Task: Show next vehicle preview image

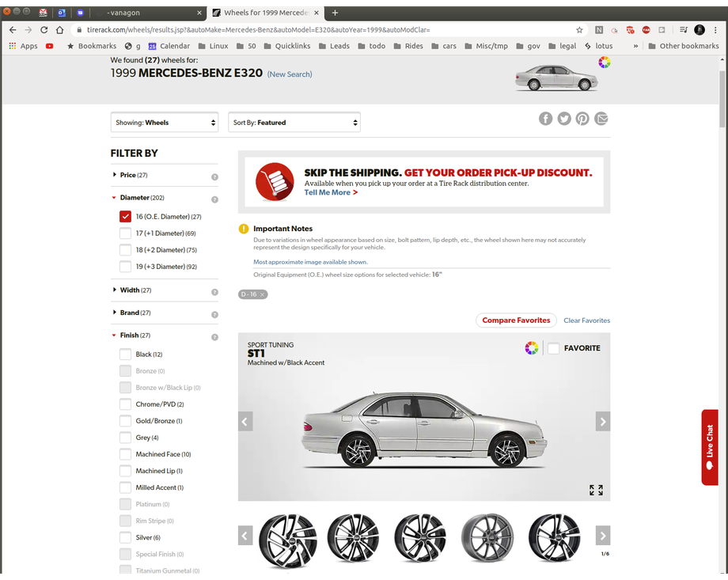Action: (x=603, y=421)
